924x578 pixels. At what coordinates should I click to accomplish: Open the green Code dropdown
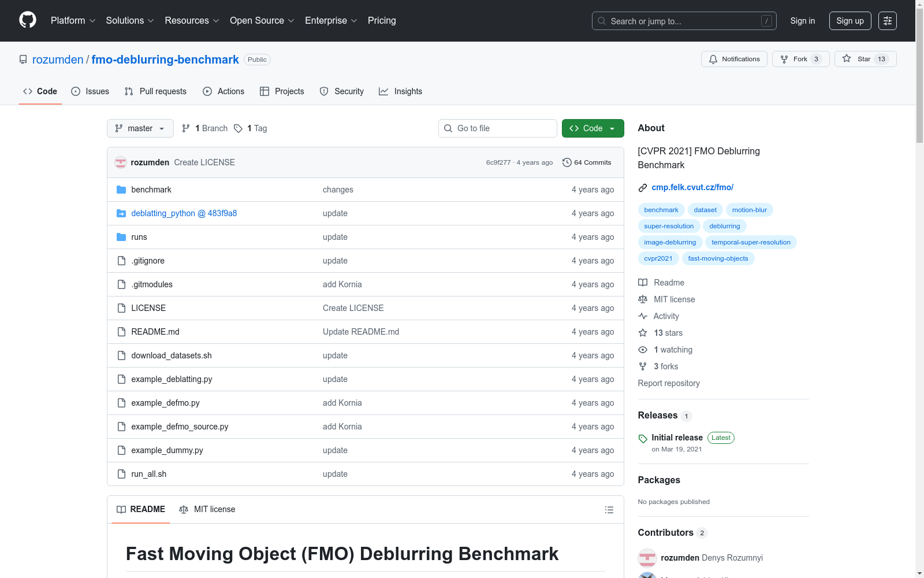pos(593,128)
